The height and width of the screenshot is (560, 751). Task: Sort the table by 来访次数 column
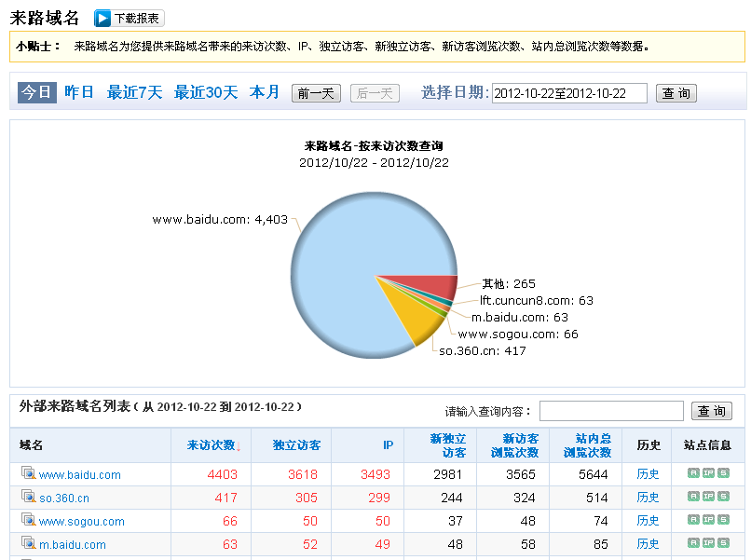pyautogui.click(x=211, y=445)
